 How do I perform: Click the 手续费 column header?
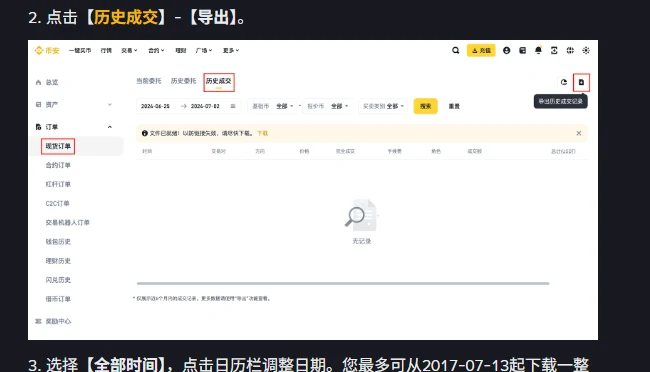coord(395,151)
